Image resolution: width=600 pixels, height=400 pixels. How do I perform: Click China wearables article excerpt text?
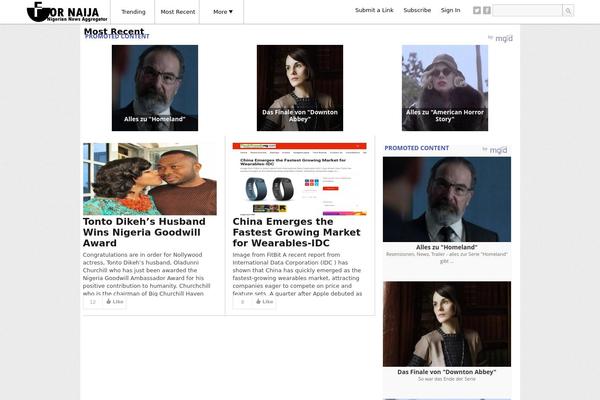point(297,274)
